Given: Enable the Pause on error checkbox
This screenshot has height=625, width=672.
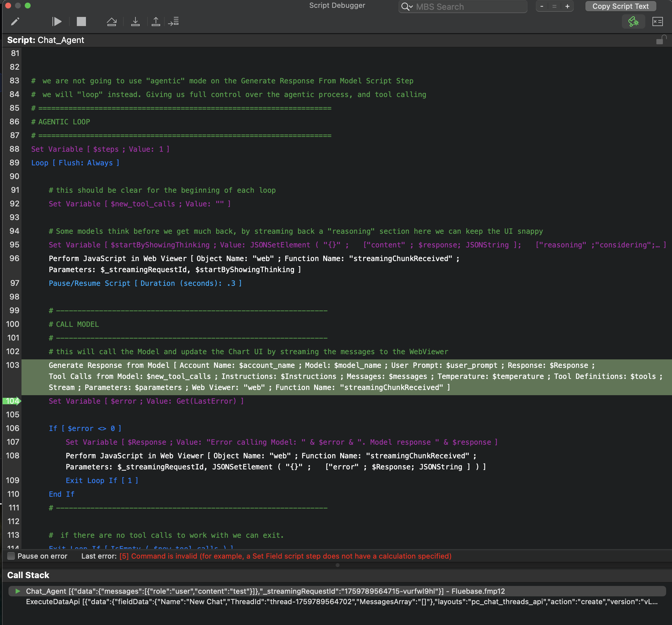Looking at the screenshot, I should pyautogui.click(x=11, y=556).
